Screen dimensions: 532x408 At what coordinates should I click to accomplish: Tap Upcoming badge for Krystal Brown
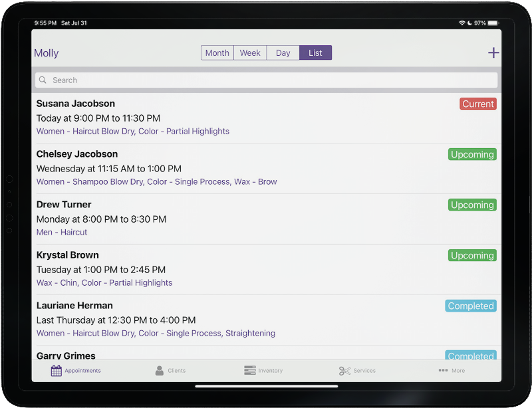[x=472, y=255]
